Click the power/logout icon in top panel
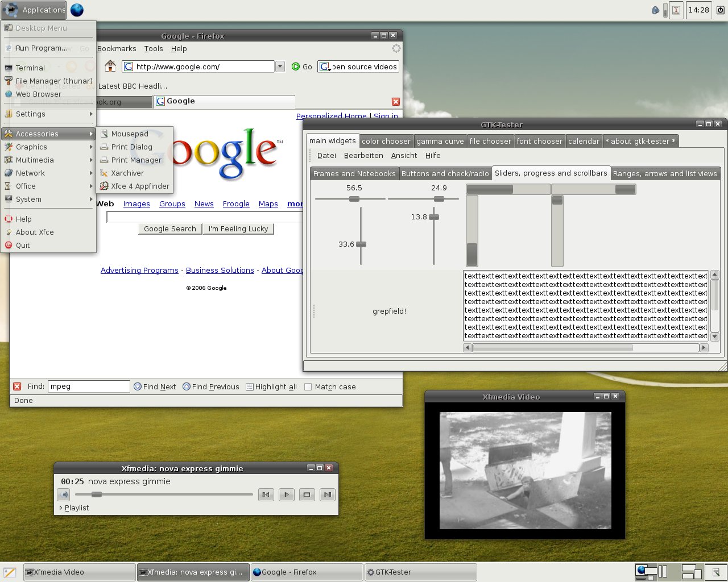Screen dimensions: 728x582 [x=720, y=10]
